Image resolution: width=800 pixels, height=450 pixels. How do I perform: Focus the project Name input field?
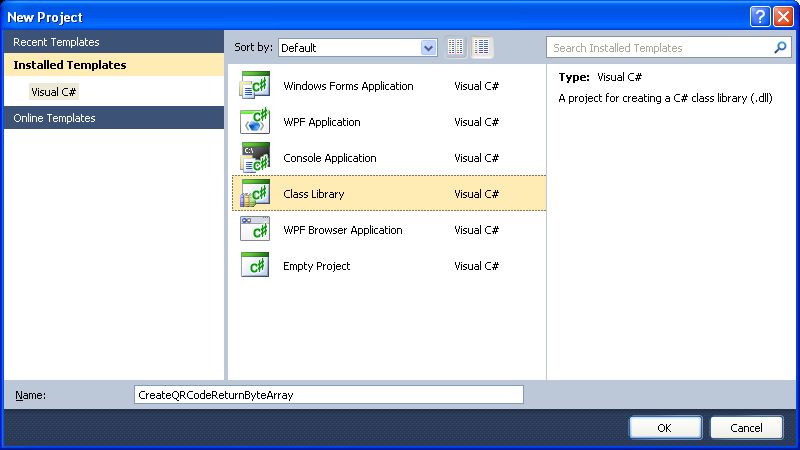[x=329, y=395]
